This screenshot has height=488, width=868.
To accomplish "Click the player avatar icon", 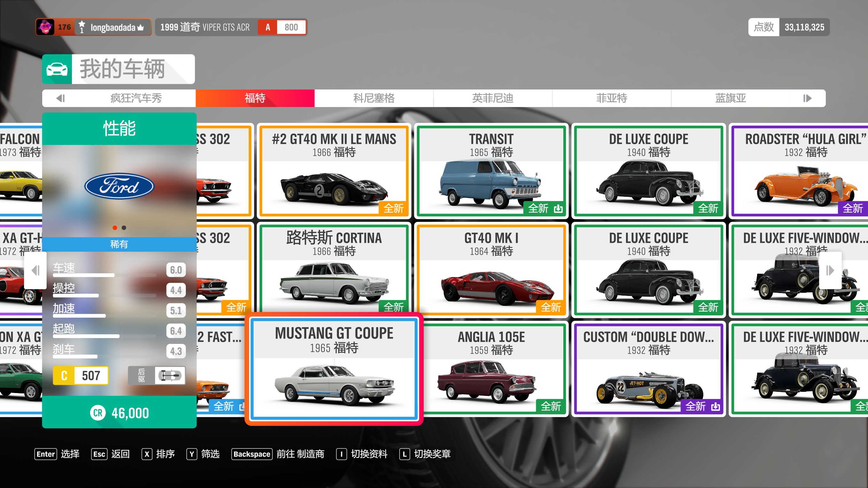I will pos(45,27).
